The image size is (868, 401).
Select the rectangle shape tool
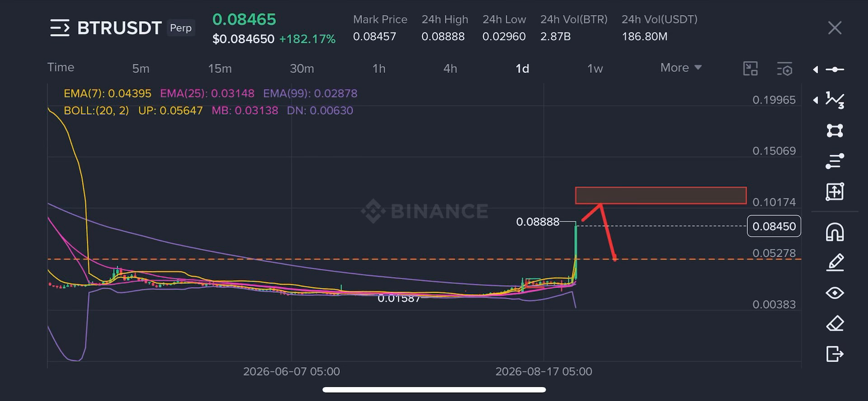point(835,131)
